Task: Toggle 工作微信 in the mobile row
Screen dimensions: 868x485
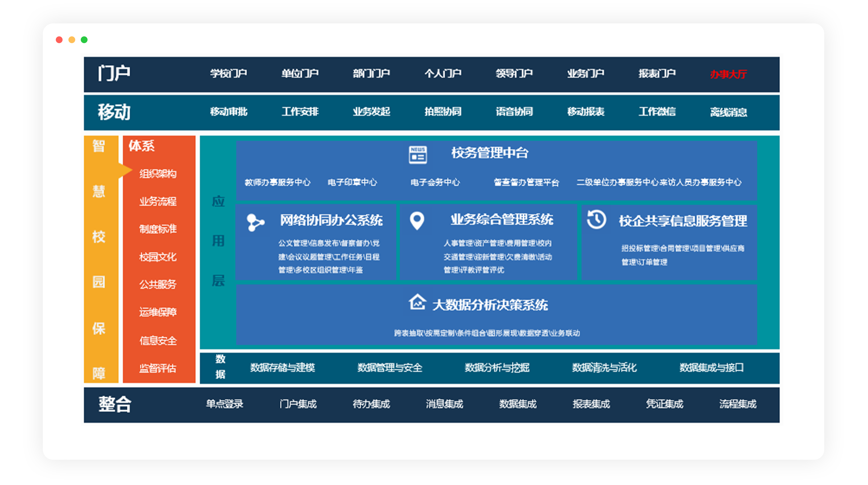Action: coord(657,112)
